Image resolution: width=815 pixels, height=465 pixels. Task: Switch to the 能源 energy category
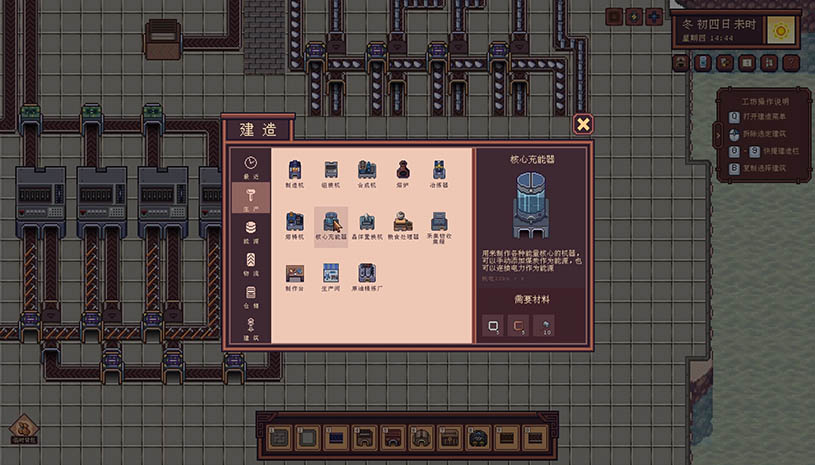(251, 231)
